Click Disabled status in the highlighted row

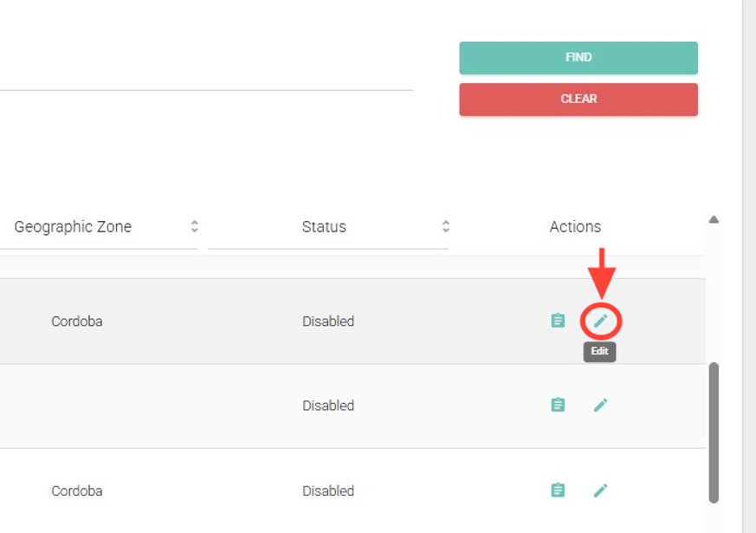click(328, 322)
